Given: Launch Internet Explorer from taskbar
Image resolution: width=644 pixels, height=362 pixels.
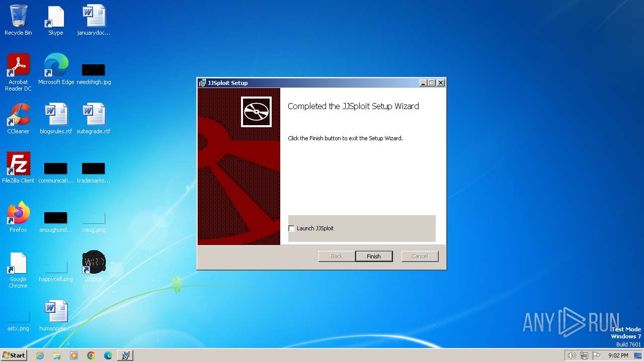Looking at the screenshot, I should (x=40, y=355).
